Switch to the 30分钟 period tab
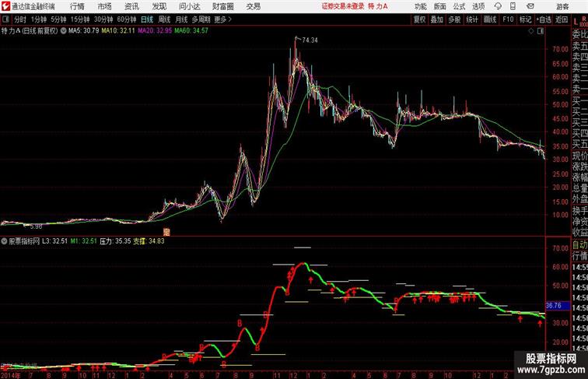This screenshot has width=588, height=379. coord(103,19)
